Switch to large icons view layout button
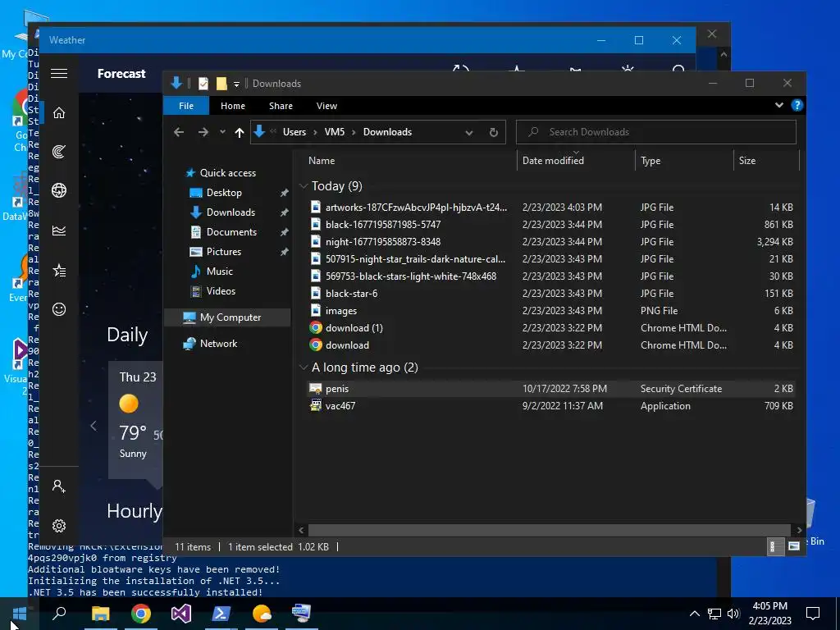 [x=793, y=546]
